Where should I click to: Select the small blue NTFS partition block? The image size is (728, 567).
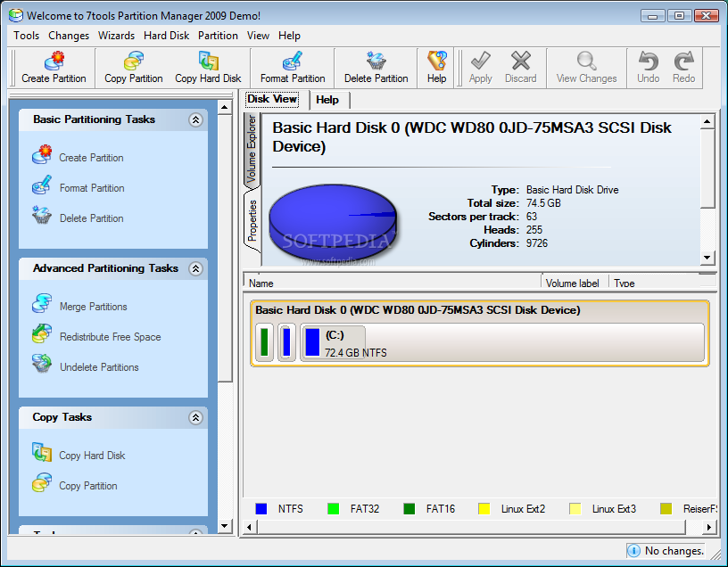pos(286,342)
